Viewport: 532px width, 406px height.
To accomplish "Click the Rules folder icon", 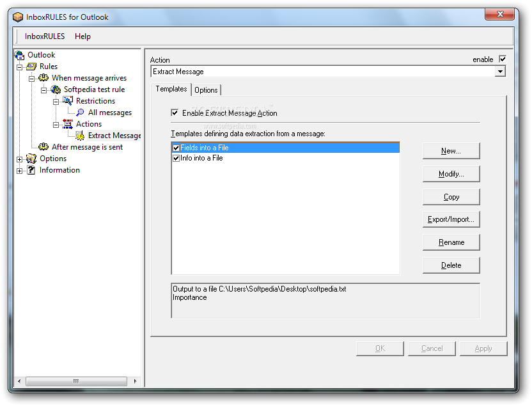I will click(31, 66).
